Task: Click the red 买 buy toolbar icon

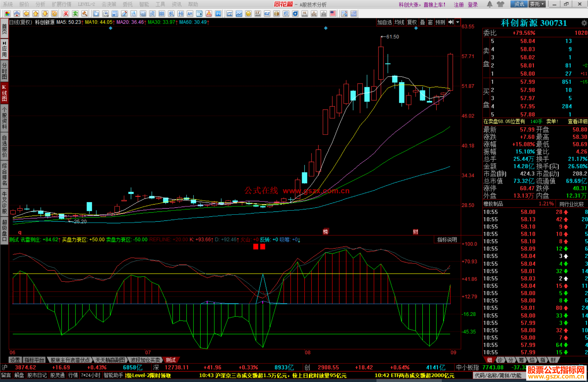Action: (x=66, y=14)
